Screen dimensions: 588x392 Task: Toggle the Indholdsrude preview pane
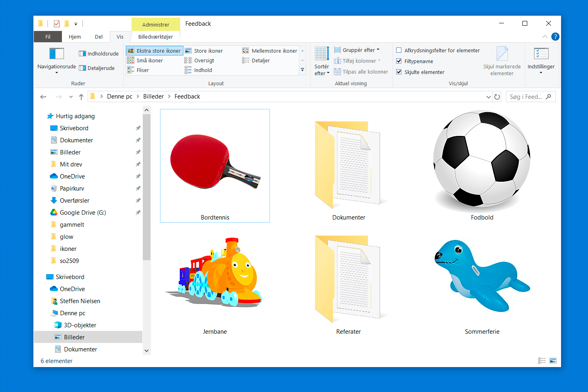pos(99,53)
